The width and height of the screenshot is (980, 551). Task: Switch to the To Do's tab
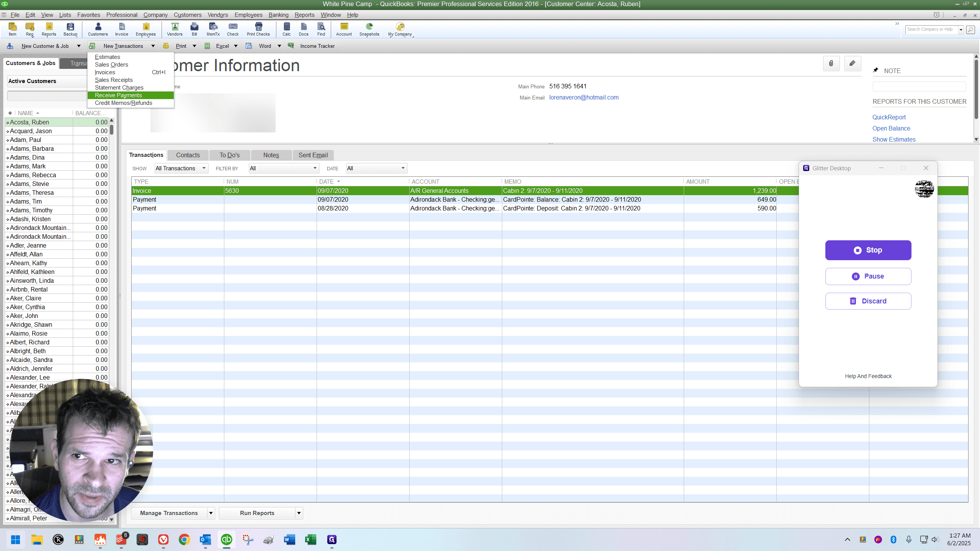coord(230,155)
